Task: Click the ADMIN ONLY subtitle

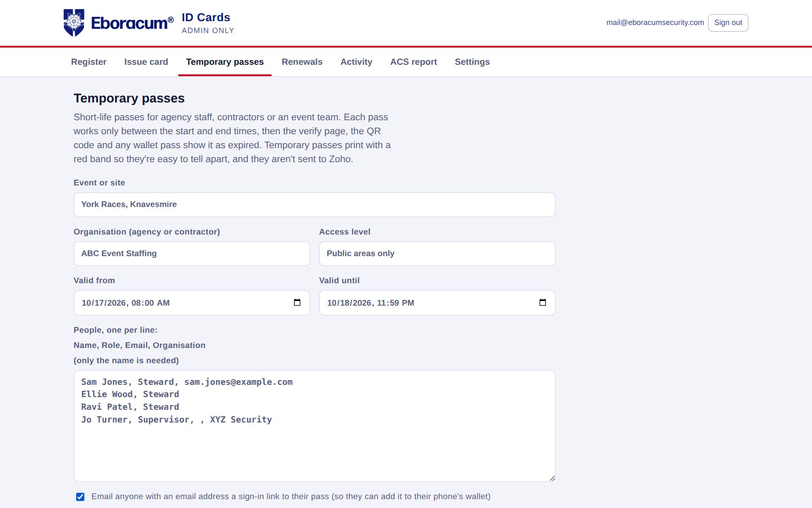Action: [x=208, y=30]
